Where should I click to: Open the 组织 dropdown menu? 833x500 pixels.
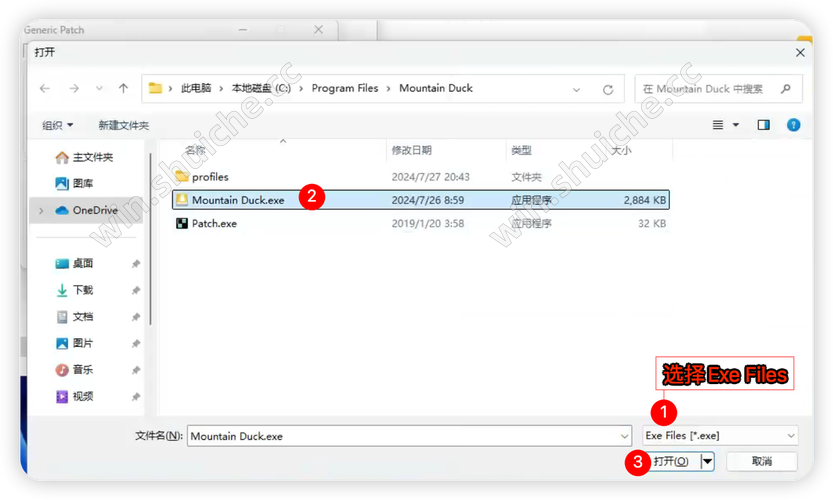point(57,125)
